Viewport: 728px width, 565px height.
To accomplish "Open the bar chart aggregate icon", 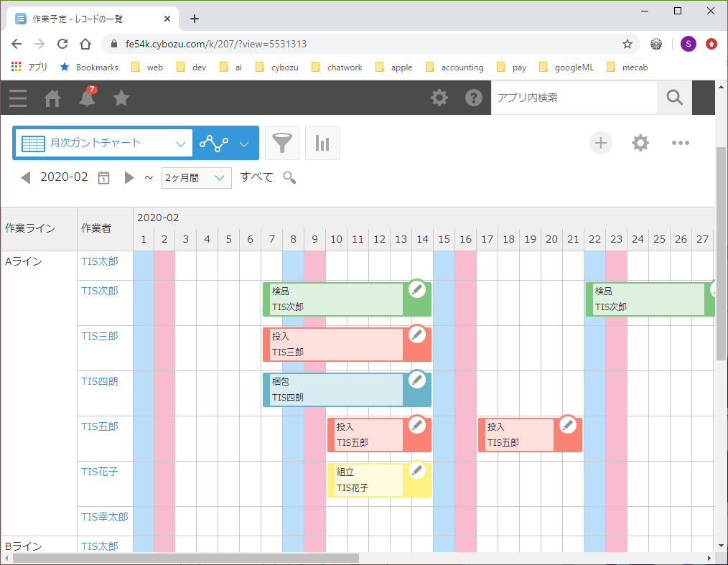I will pyautogui.click(x=322, y=144).
